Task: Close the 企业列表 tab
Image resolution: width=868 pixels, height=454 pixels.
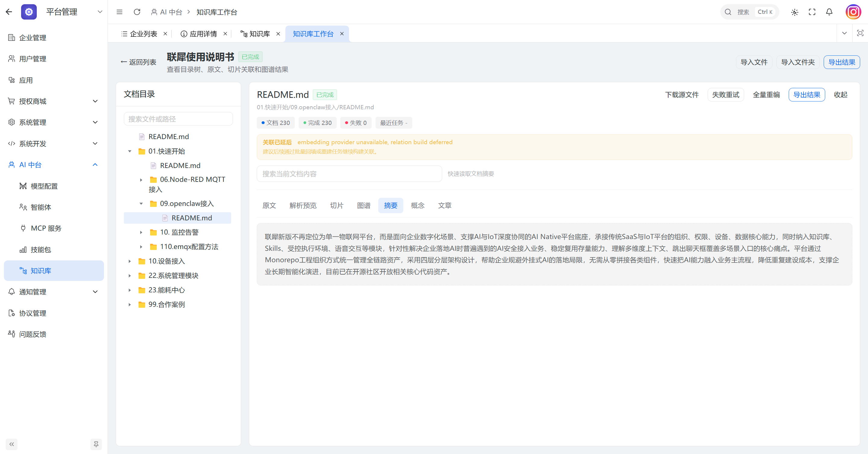Action: click(x=165, y=34)
